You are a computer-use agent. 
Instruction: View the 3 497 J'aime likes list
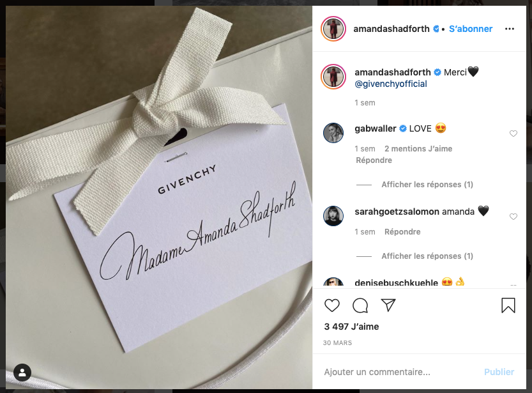[x=351, y=327]
